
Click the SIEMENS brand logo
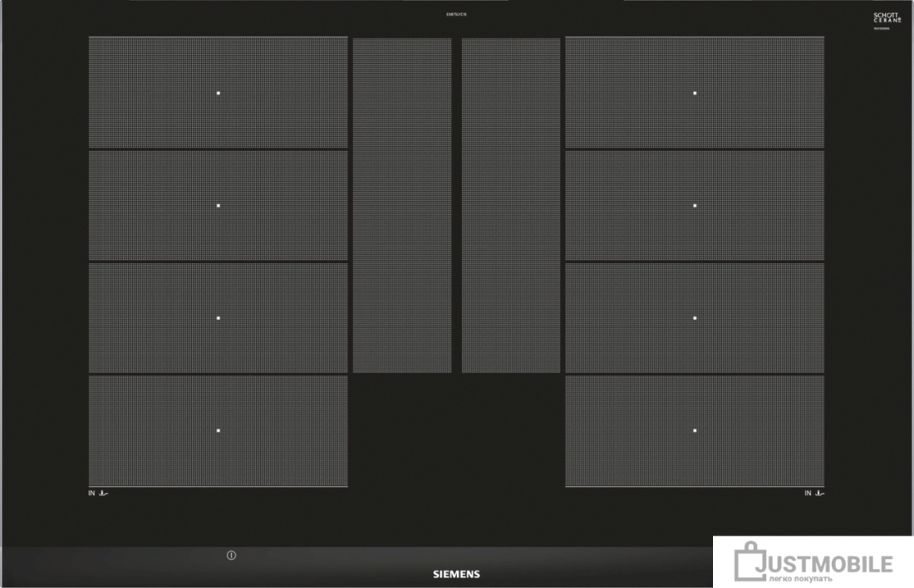pos(456,574)
